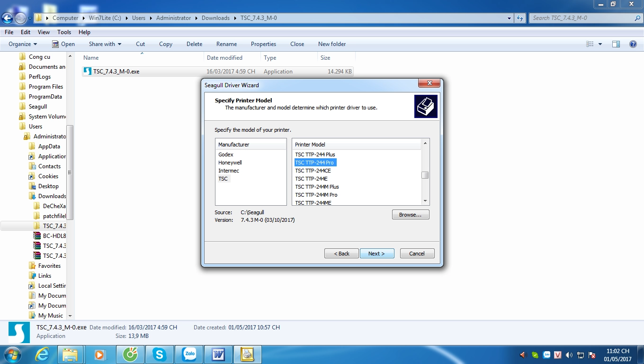Click the Action Center flag tray icon
Screen dimensions: 644x364
(591, 355)
